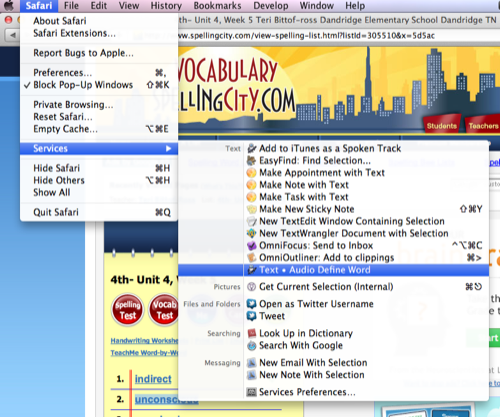Open the Safari menu
The width and height of the screenshot is (500, 417).
39,6
